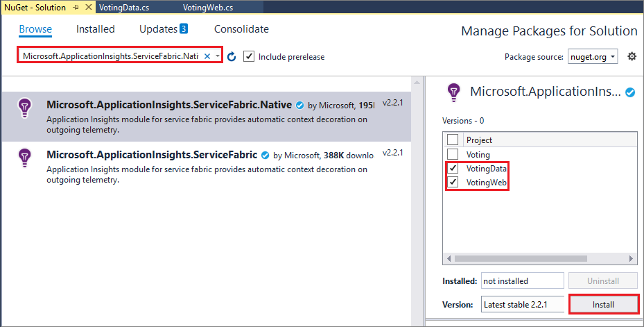The image size is (644, 327).
Task: Open the search box history dropdown arrow
Action: [217, 56]
